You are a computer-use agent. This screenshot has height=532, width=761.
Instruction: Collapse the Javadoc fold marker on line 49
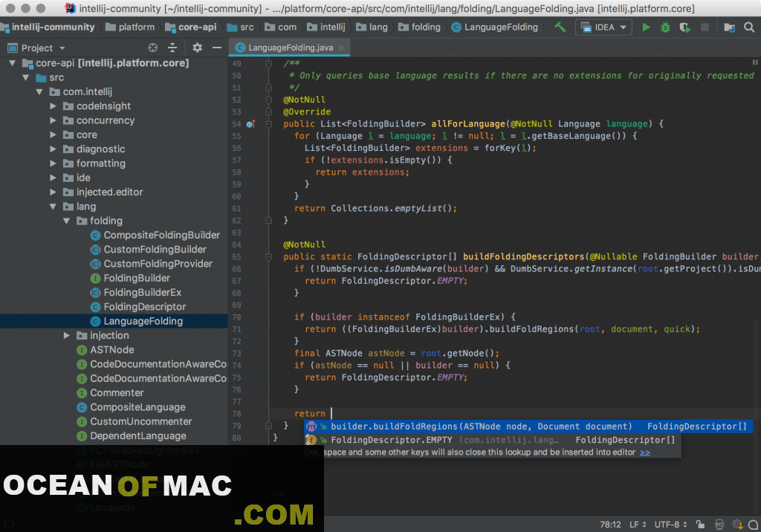click(268, 64)
